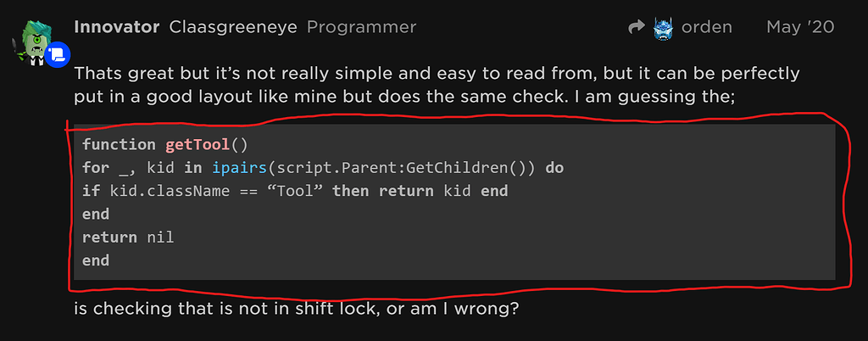Viewport: 868px width, 341px height.
Task: Click the "then return kid end" code text
Action: [x=420, y=191]
